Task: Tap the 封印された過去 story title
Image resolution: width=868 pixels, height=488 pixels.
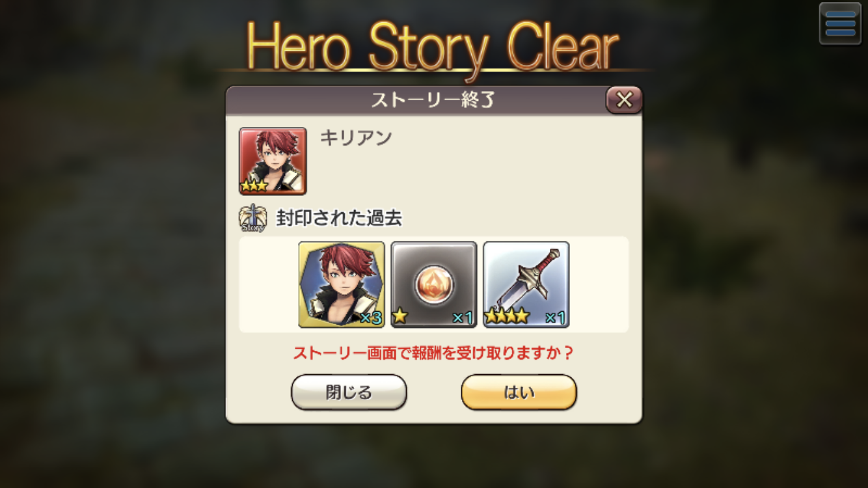Action: tap(339, 218)
